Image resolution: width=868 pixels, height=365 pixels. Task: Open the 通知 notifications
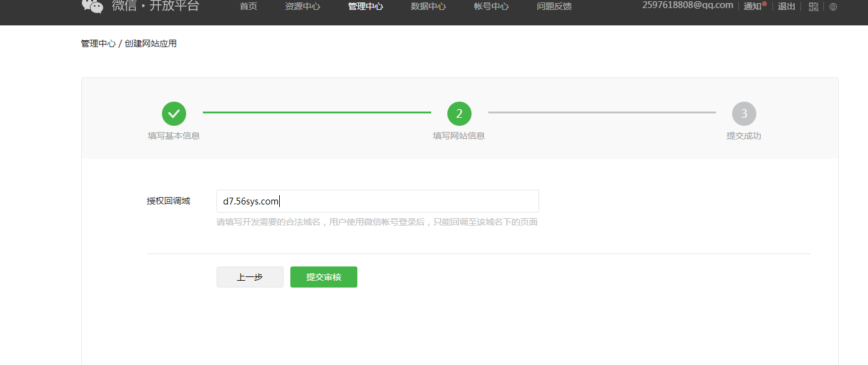point(751,7)
